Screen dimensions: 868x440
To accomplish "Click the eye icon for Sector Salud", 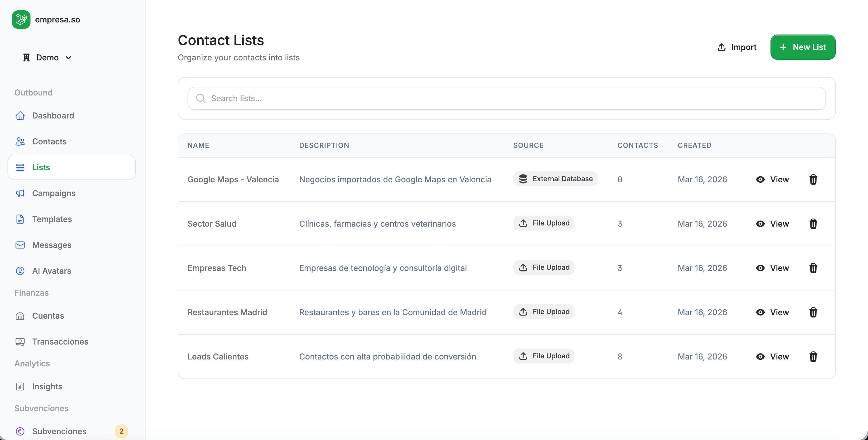I will pyautogui.click(x=760, y=224).
